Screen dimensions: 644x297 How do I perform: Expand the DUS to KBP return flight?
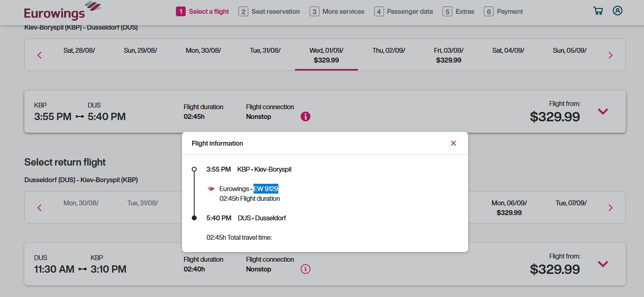[603, 264]
